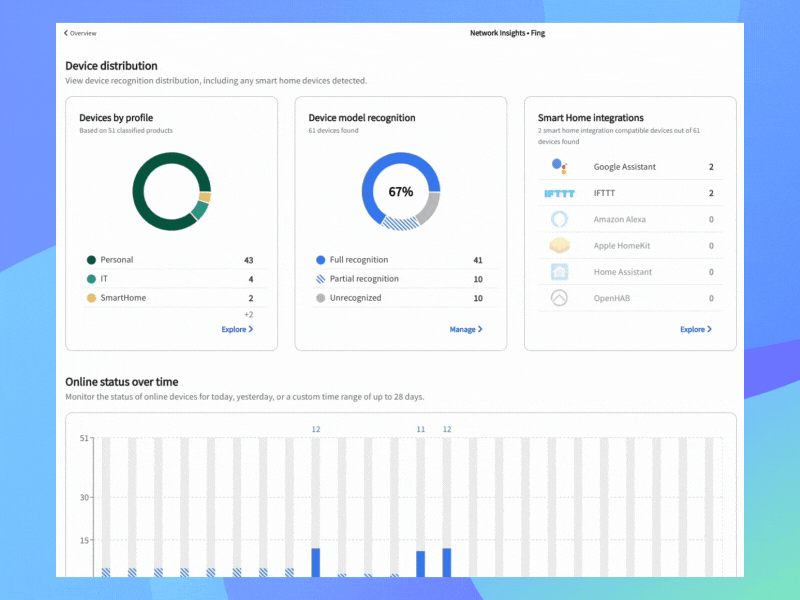The height and width of the screenshot is (600, 800).
Task: Click the Unrecognized label
Action: [355, 298]
